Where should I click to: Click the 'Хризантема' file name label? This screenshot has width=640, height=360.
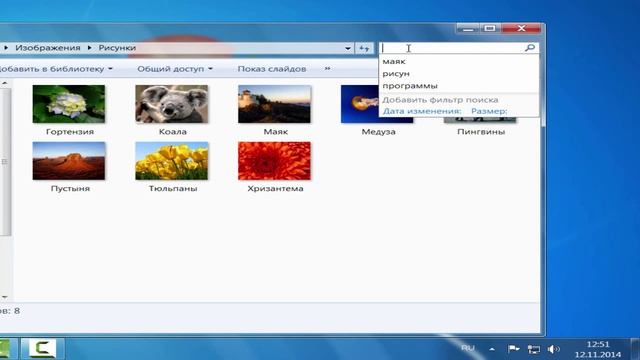click(275, 189)
